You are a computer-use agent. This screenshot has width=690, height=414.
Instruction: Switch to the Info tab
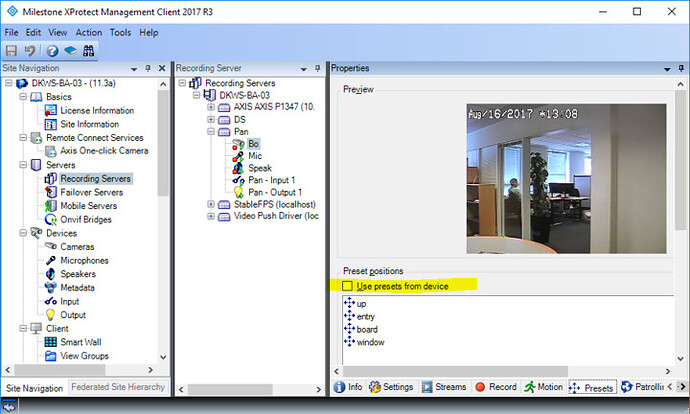click(x=348, y=387)
